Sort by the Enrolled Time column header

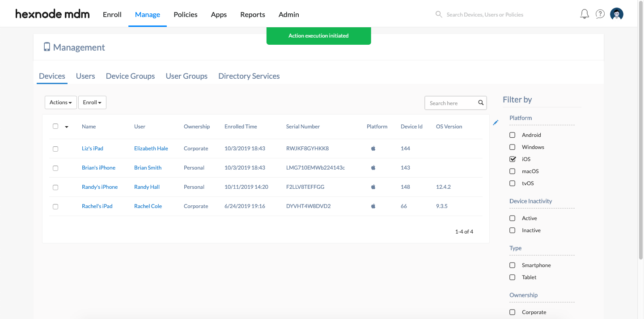241,127
